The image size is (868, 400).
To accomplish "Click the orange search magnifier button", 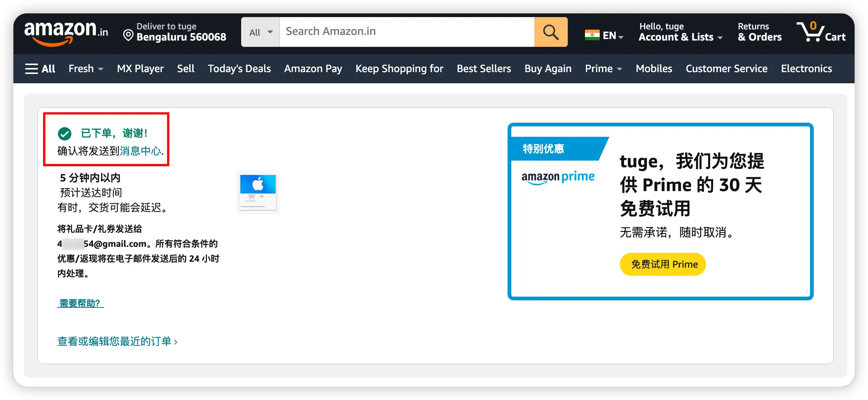I will (x=551, y=32).
